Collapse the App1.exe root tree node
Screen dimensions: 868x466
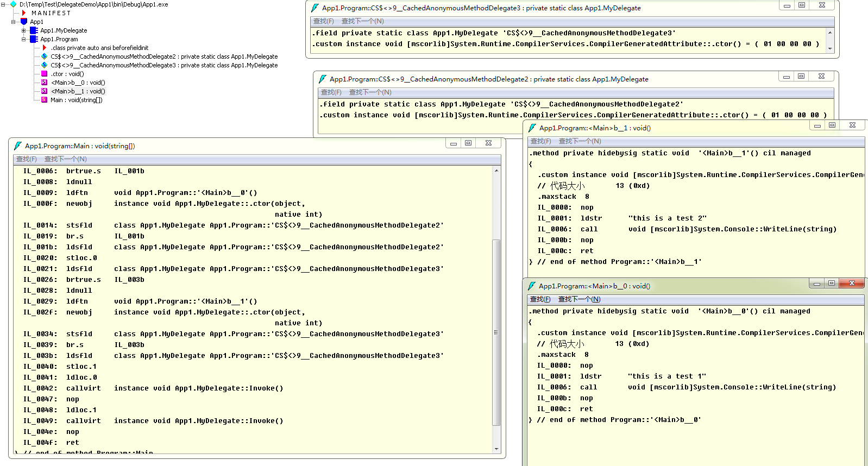[4, 4]
